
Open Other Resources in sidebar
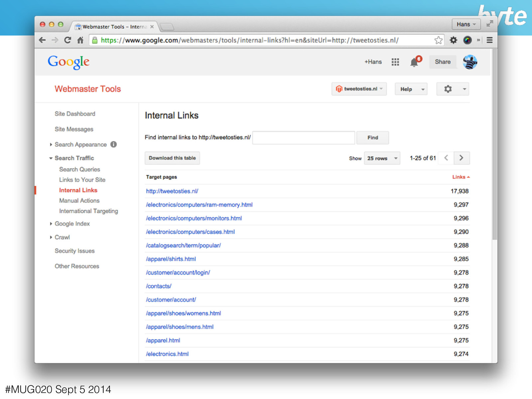[x=77, y=266]
